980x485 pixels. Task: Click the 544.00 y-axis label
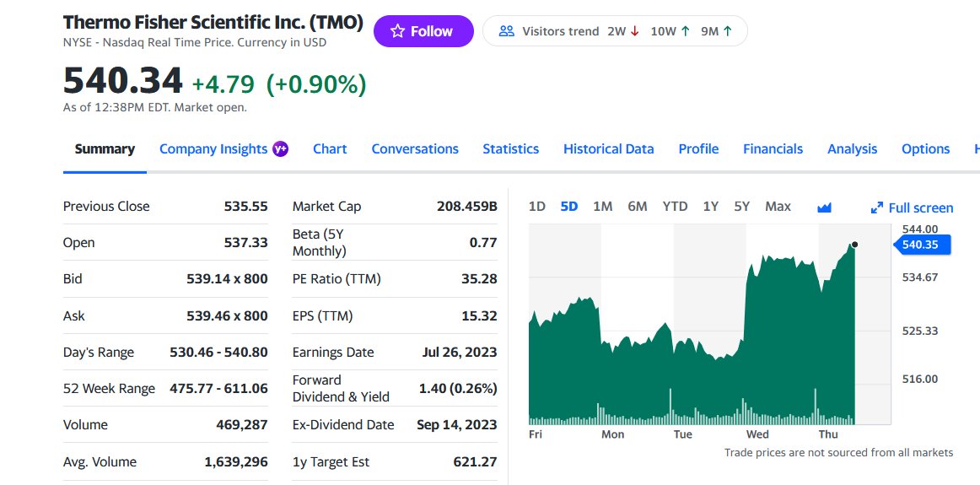point(920,229)
